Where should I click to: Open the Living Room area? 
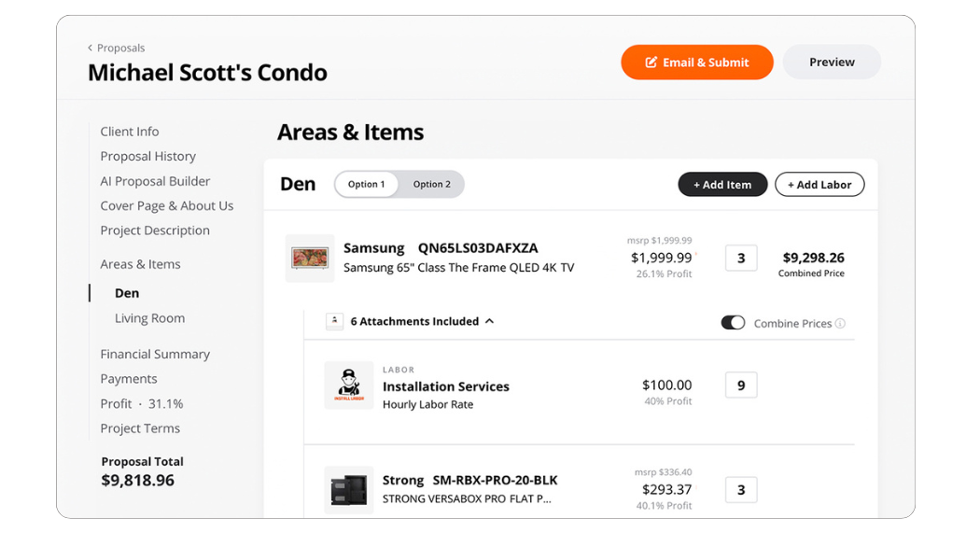[x=149, y=318]
